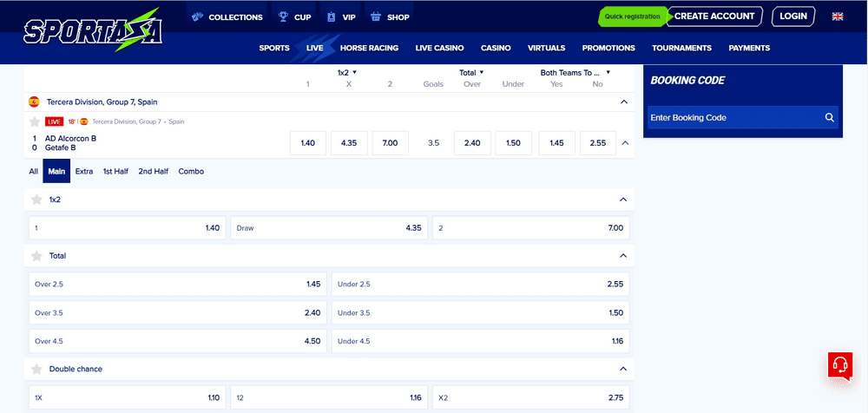The height and width of the screenshot is (413, 868).
Task: Open Casino in navigation
Action: click(x=496, y=49)
